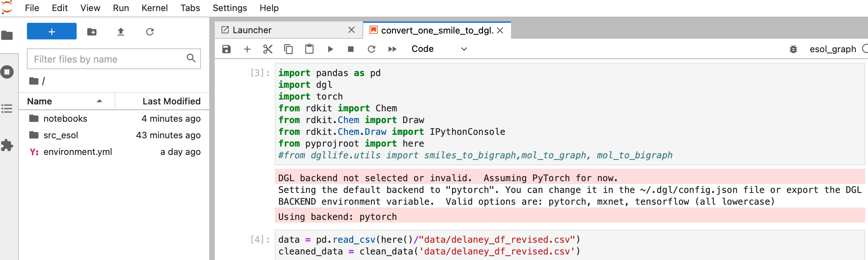The image size is (868, 260).
Task: Close the convert_one_smile_to_dgl notebook tab
Action: point(500,31)
